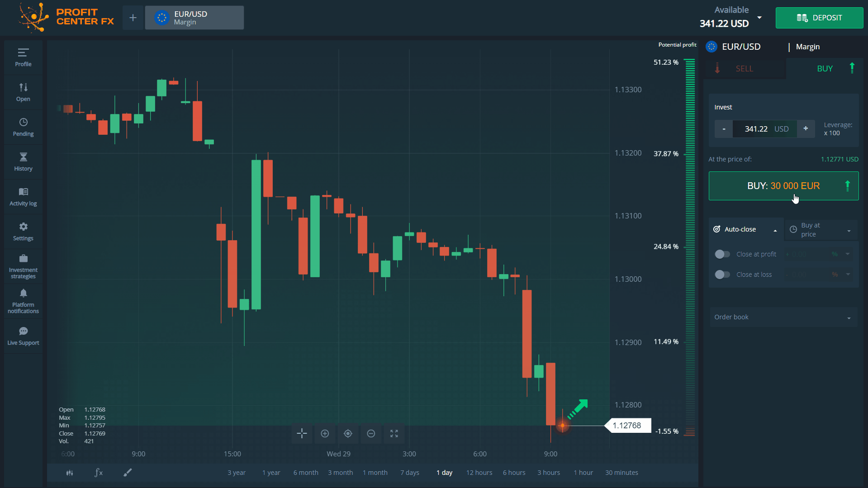Open trade History panel
This screenshot has width=868, height=488.
click(x=23, y=162)
